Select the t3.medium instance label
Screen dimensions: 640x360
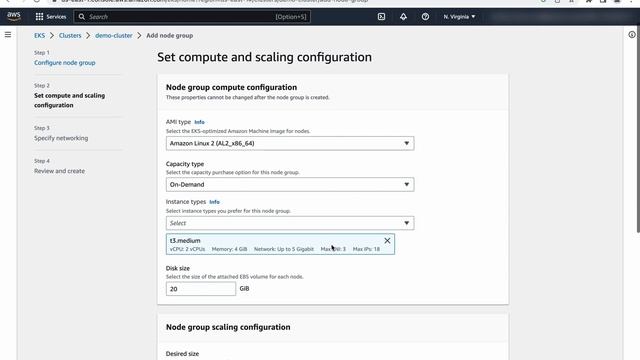click(x=185, y=240)
